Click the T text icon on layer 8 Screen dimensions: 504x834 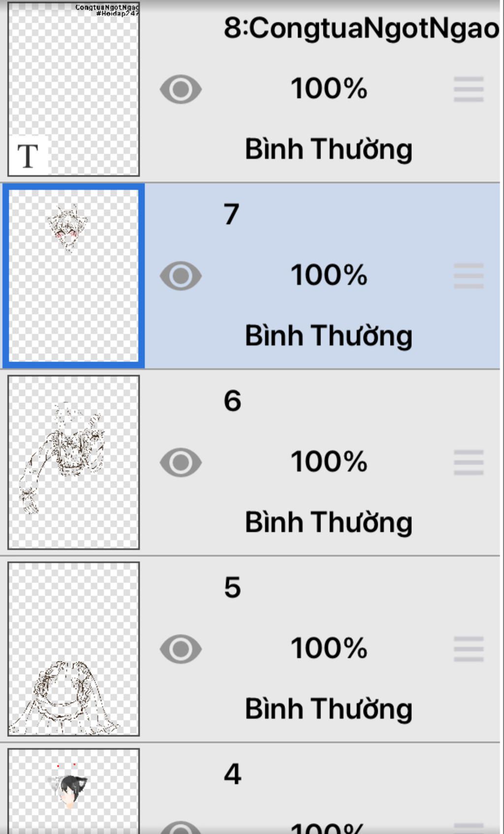(28, 156)
